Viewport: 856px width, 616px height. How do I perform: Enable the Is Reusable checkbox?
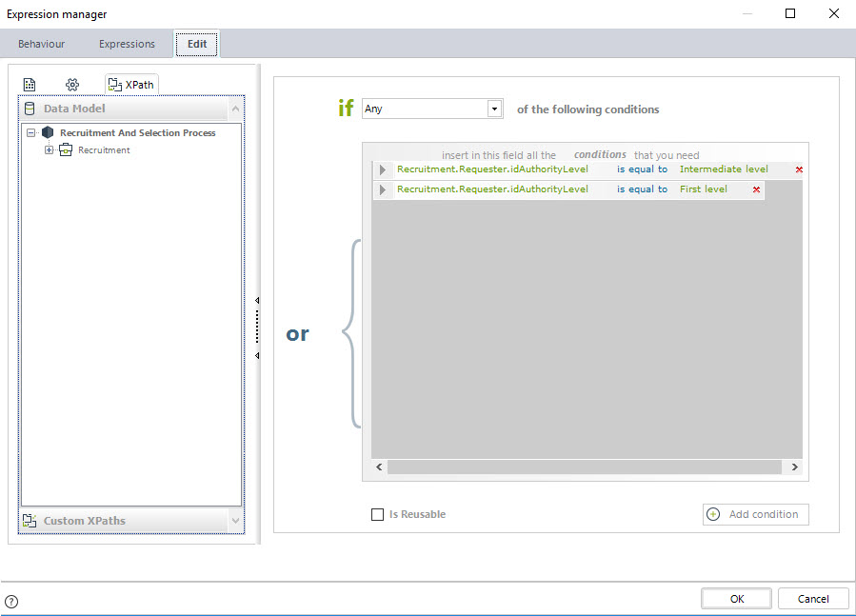378,515
